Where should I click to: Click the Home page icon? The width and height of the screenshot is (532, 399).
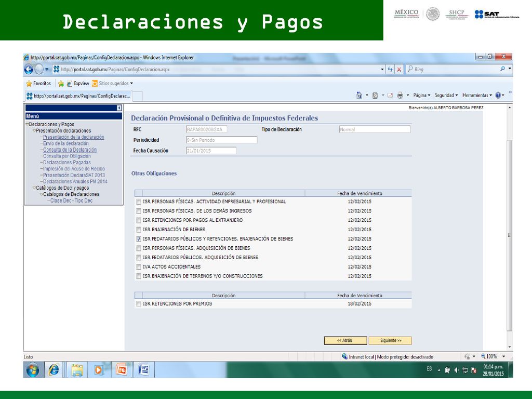pyautogui.click(x=359, y=96)
